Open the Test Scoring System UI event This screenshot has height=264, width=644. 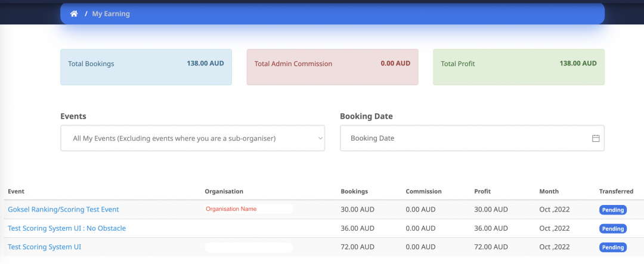(x=44, y=247)
